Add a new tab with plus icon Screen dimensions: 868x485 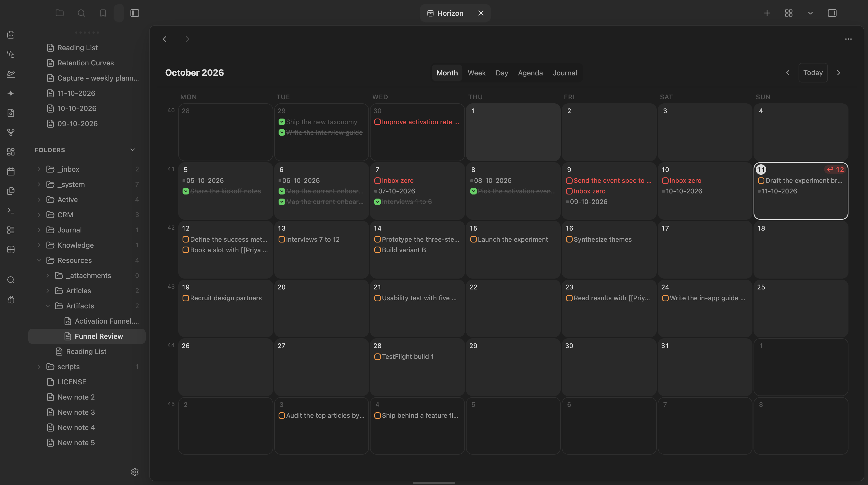767,13
